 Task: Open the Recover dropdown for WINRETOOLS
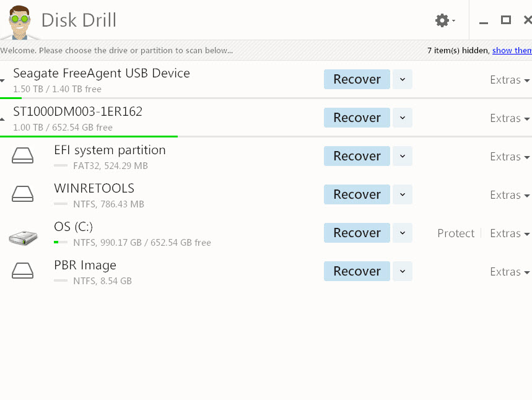coord(402,194)
